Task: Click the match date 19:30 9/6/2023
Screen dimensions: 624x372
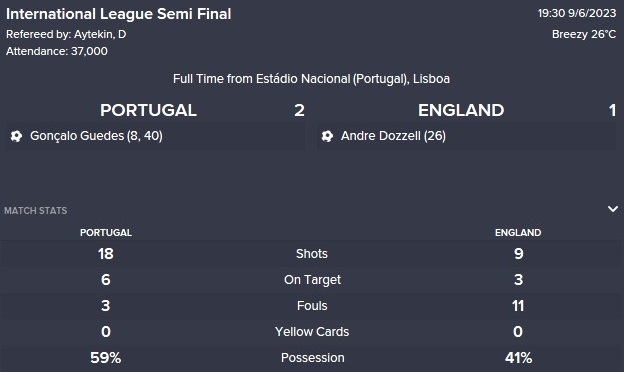Action: point(577,14)
